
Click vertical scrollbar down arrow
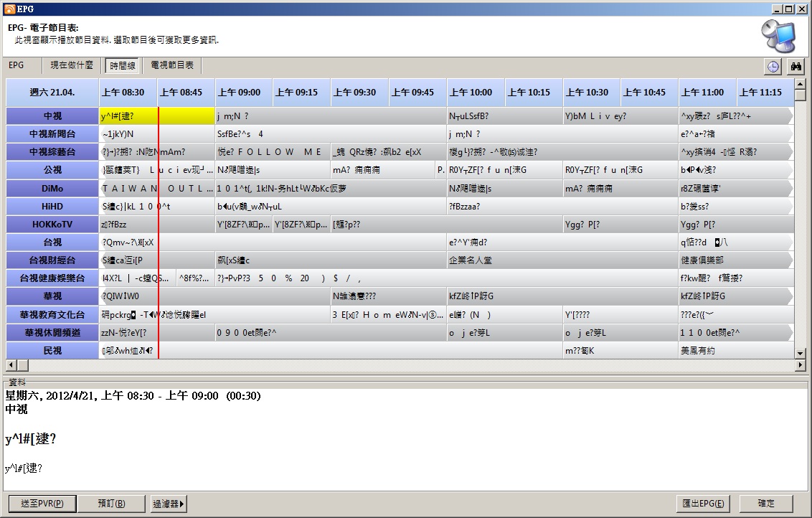click(800, 353)
